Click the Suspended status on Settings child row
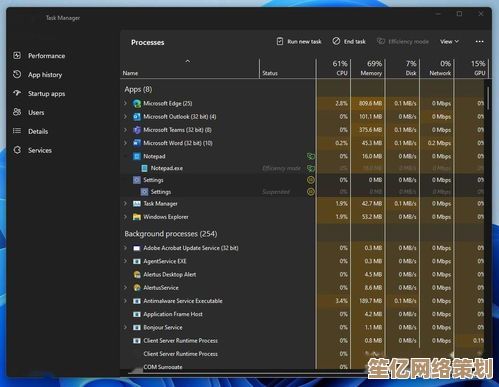 coord(276,192)
